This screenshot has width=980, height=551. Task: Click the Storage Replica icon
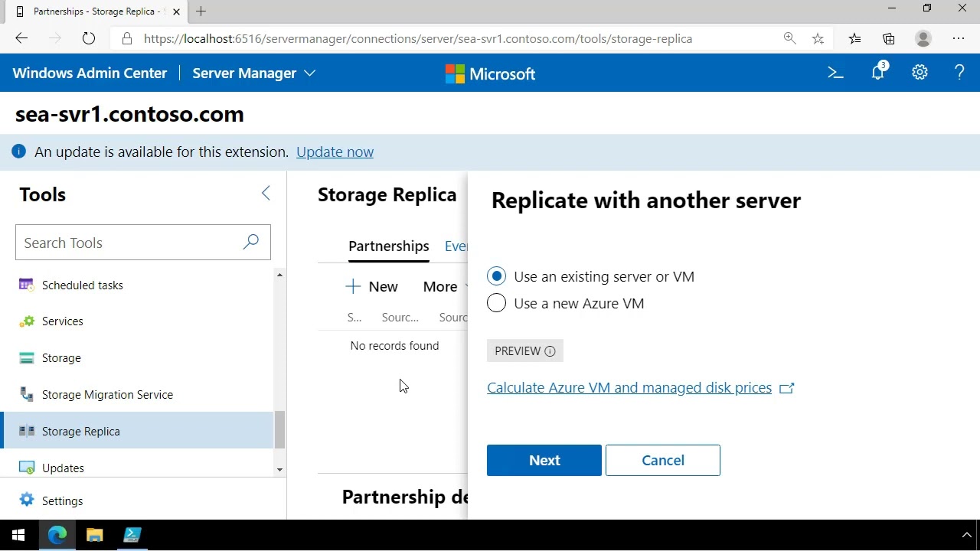coord(27,431)
